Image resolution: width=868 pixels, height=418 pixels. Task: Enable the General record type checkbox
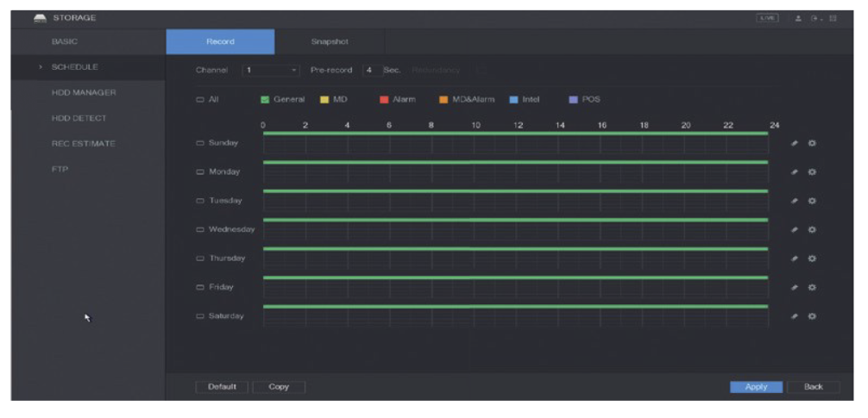coord(267,100)
